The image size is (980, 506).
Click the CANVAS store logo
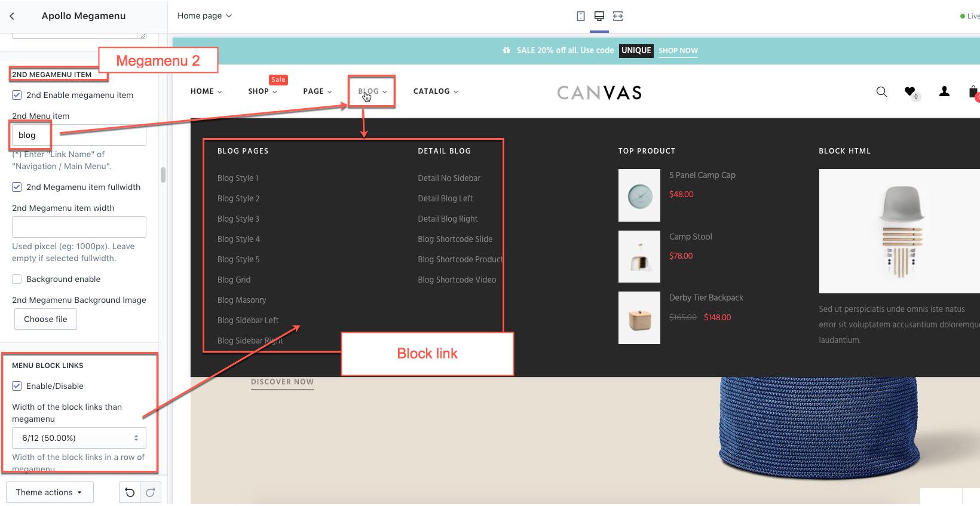point(599,93)
